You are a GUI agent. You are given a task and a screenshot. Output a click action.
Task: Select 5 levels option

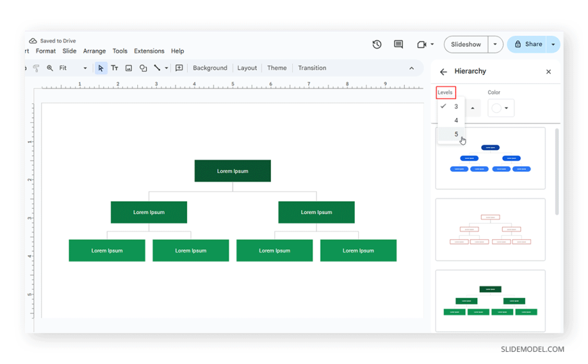[x=451, y=134]
